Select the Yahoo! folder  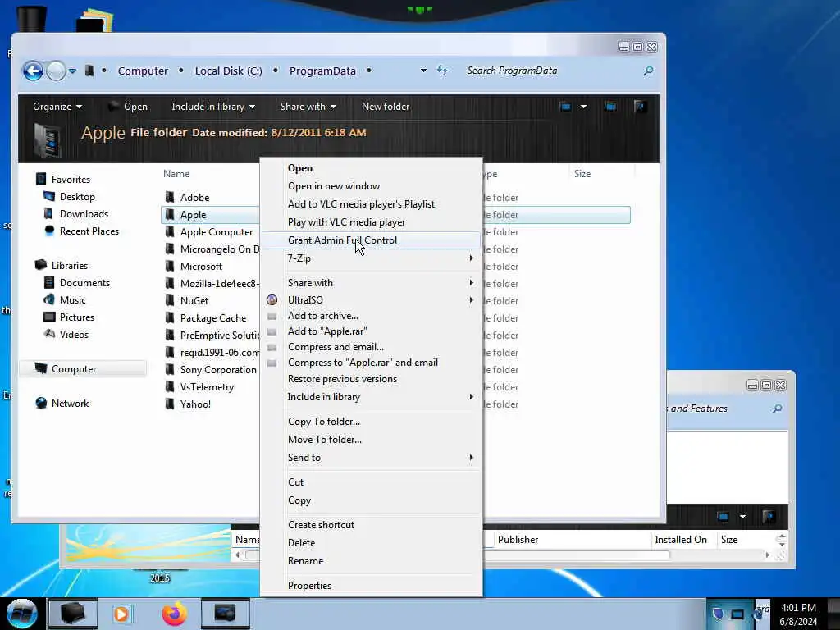click(x=195, y=404)
